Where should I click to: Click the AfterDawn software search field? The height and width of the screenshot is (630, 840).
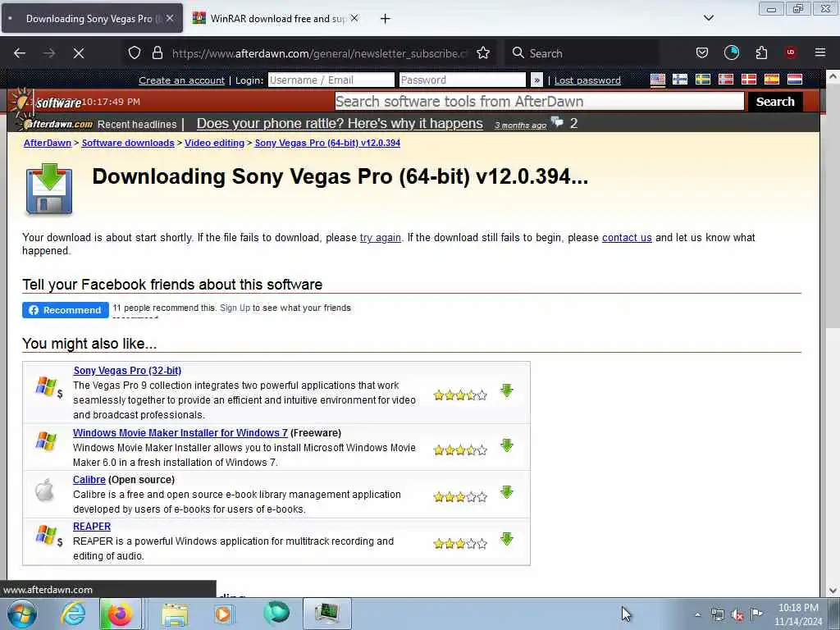540,101
